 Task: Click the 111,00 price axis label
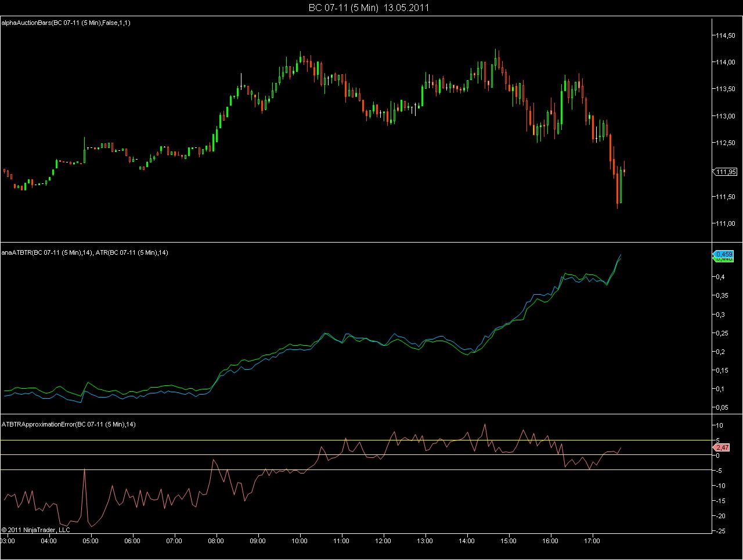pos(726,223)
